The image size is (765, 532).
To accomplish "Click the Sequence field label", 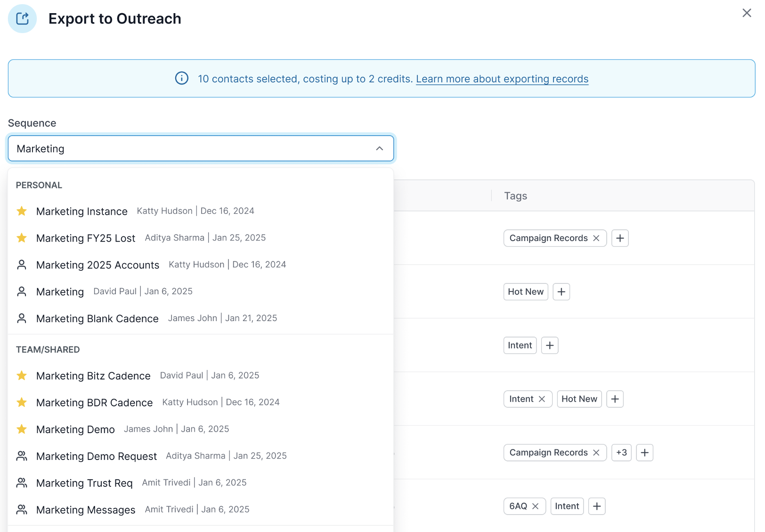I will point(32,123).
